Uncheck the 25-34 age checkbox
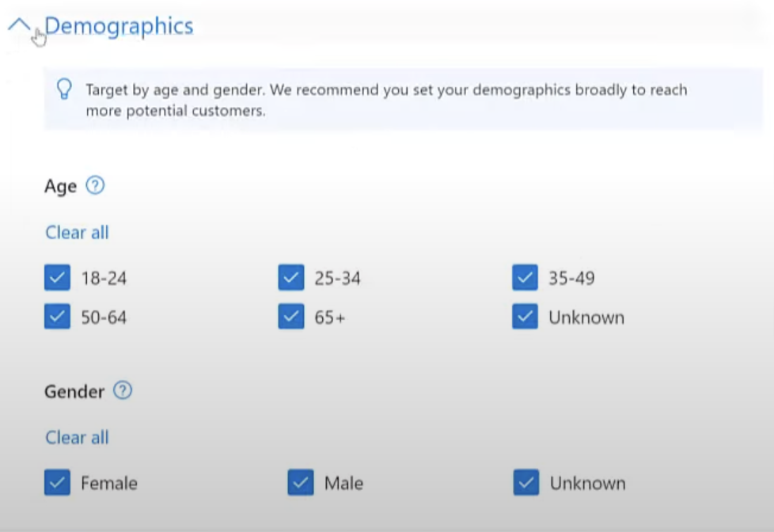 click(x=291, y=277)
